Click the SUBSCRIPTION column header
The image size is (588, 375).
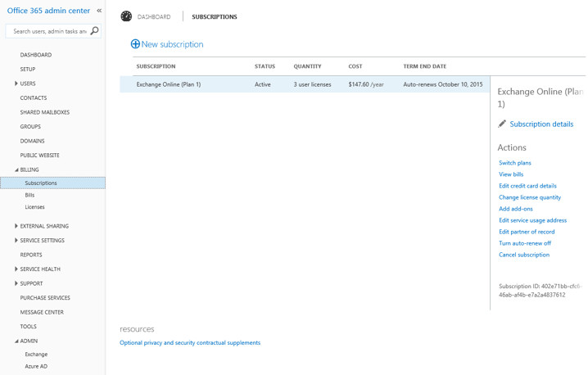coord(156,66)
